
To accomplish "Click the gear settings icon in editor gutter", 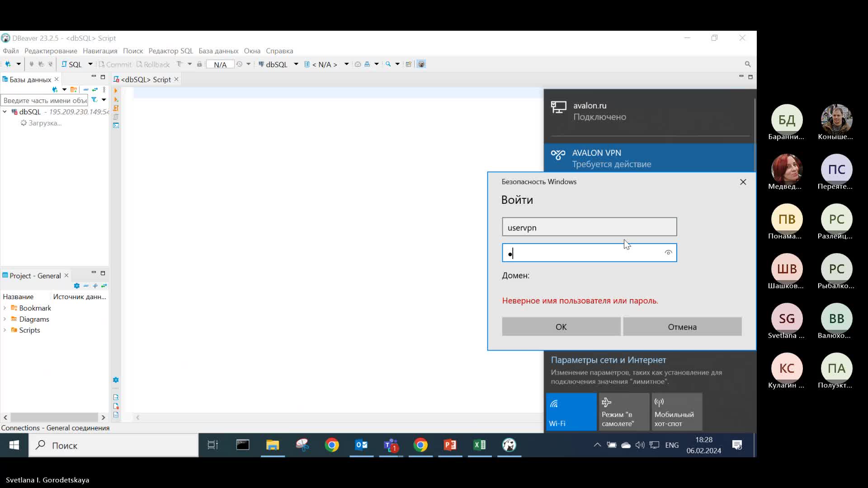I will coord(116,380).
